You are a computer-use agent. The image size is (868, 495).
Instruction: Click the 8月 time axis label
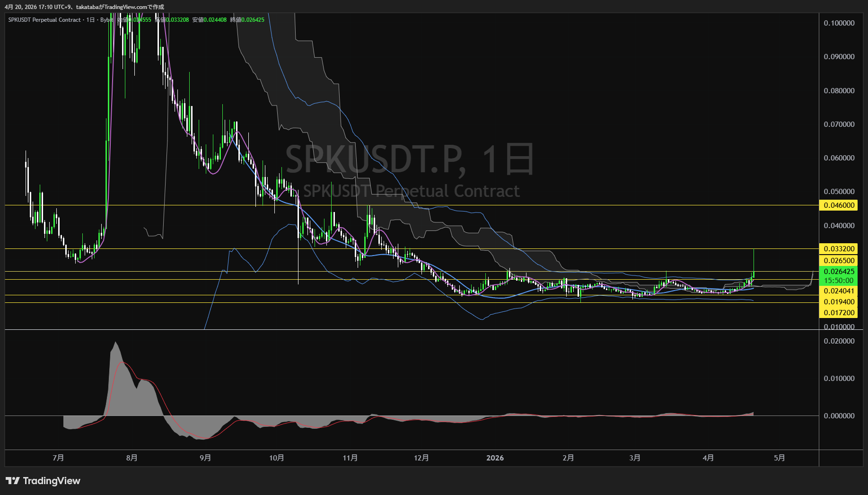coord(132,458)
